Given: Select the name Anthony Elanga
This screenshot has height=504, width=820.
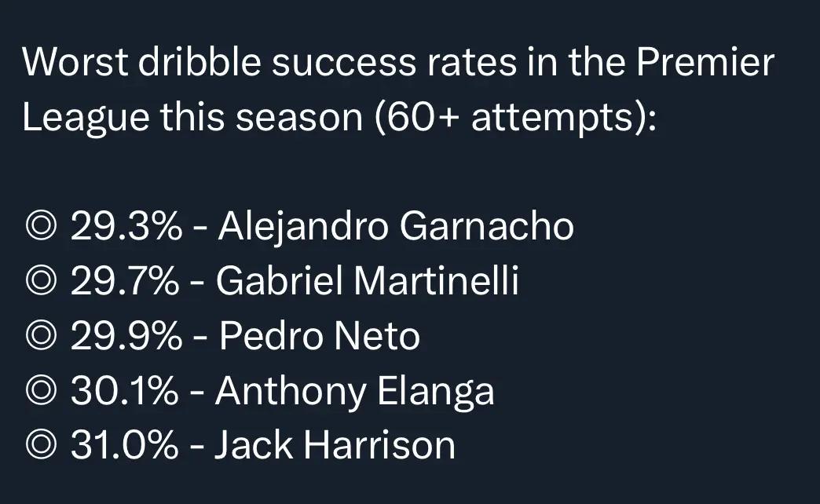Looking at the screenshot, I should [354, 392].
